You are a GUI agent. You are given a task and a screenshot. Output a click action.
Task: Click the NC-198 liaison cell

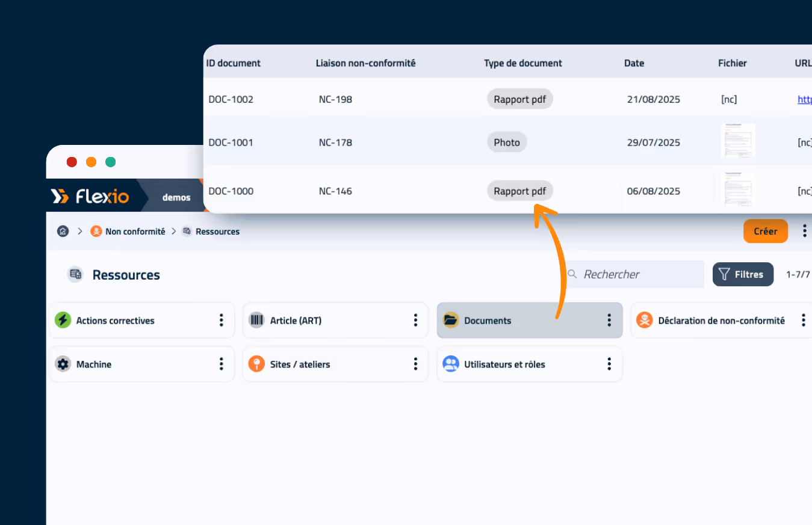335,99
